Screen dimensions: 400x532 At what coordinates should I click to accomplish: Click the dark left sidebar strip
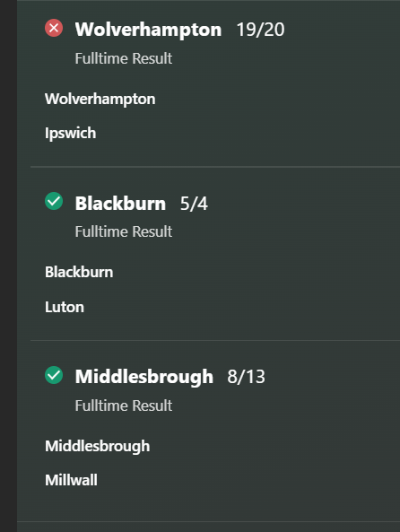(x=8, y=266)
